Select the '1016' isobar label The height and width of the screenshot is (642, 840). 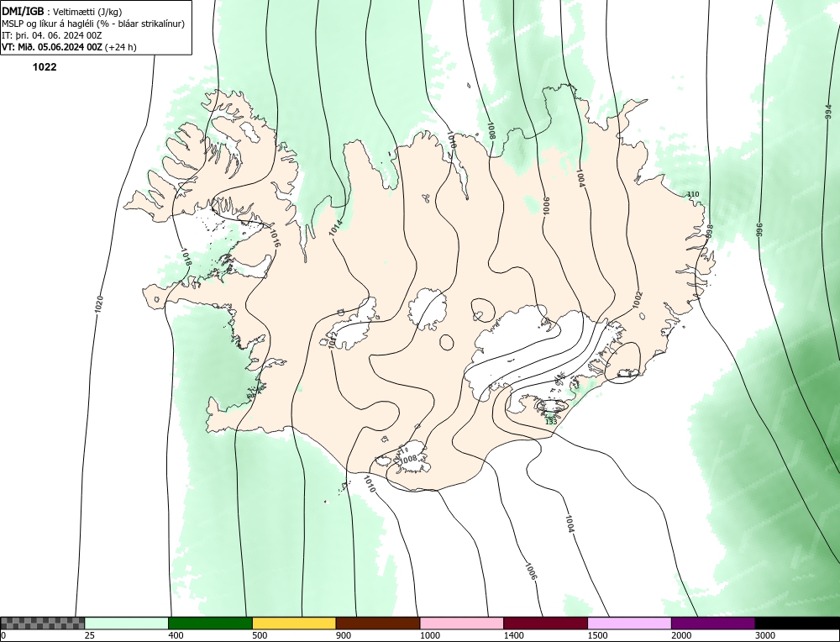[274, 238]
